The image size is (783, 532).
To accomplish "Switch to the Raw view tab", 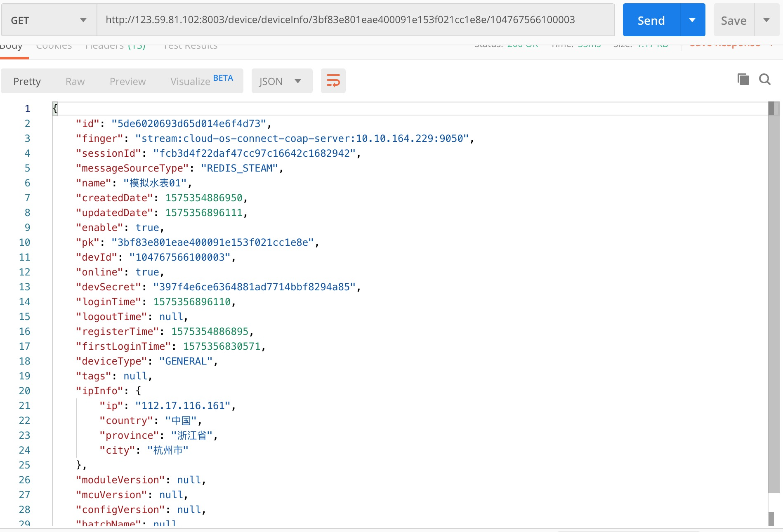I will tap(75, 81).
